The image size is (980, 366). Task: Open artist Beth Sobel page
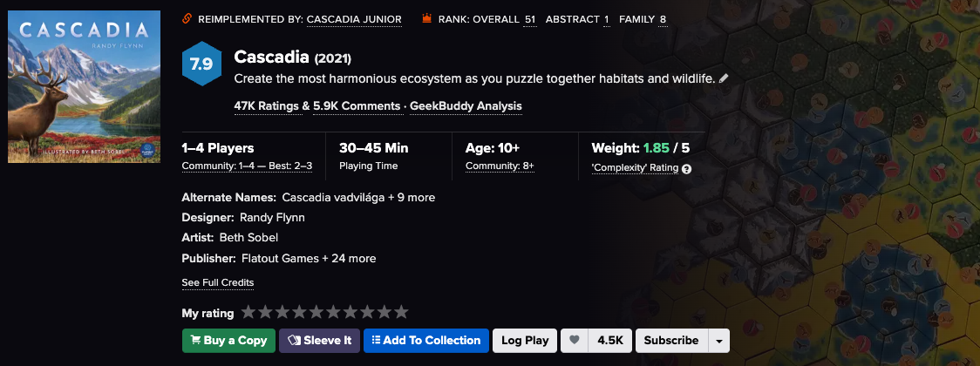[248, 237]
